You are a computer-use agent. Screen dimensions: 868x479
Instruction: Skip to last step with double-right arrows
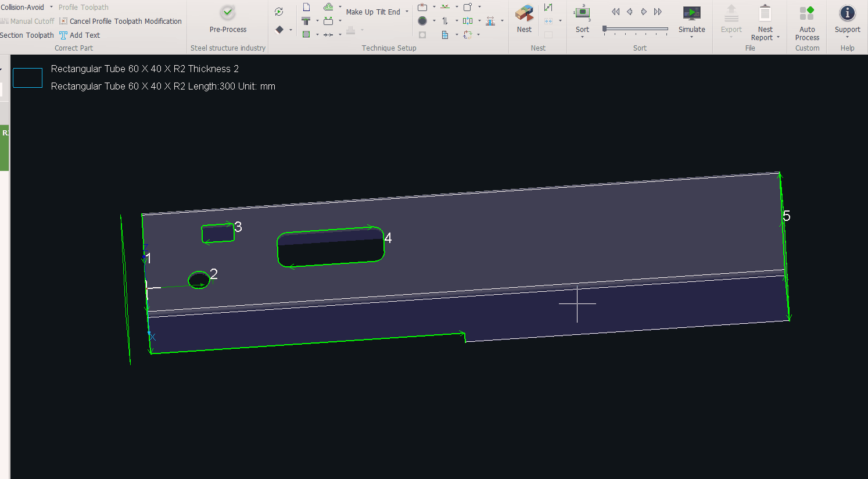(658, 12)
